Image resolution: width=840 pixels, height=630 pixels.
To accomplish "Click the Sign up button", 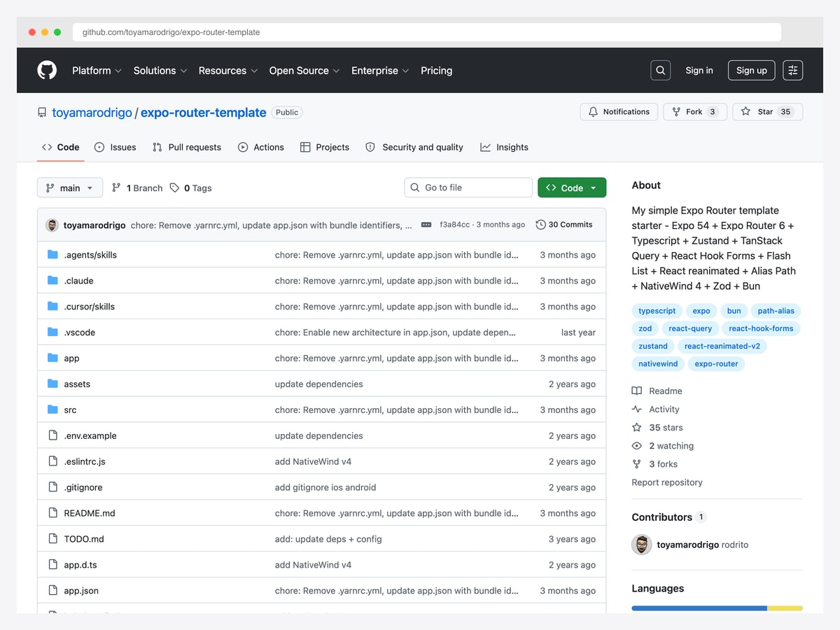I will (752, 70).
